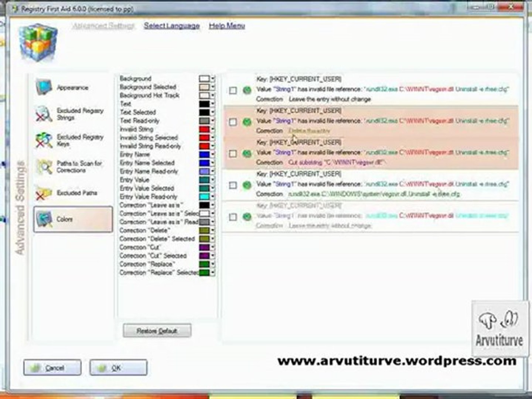The width and height of the screenshot is (532, 399).
Task: Click the Restore Default button
Action: (x=157, y=331)
